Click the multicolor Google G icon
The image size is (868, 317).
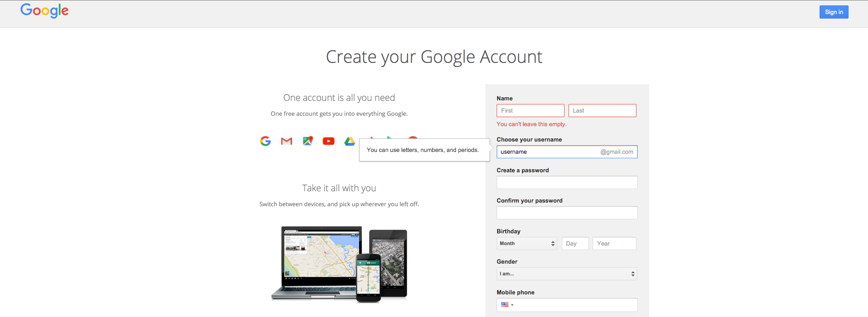point(266,141)
